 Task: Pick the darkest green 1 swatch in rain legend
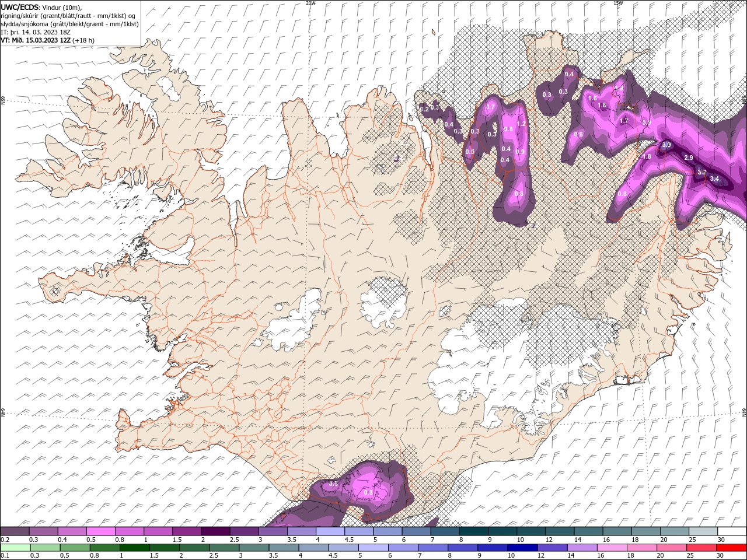[x=134, y=548]
